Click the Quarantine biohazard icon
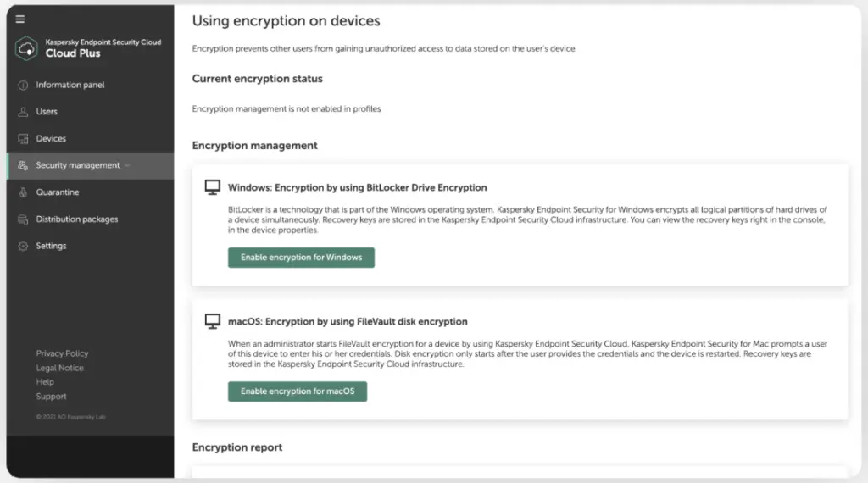Viewport: 868px width, 483px height. click(x=23, y=192)
